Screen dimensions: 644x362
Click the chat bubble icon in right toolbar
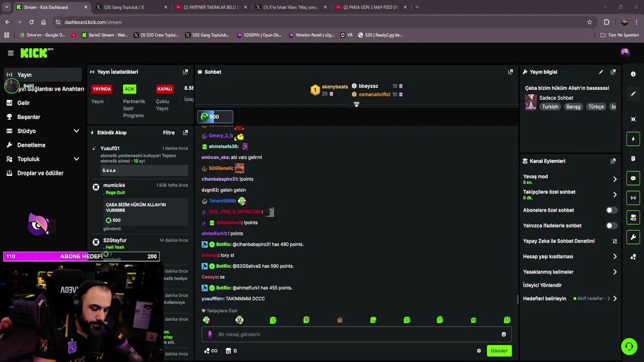click(633, 178)
